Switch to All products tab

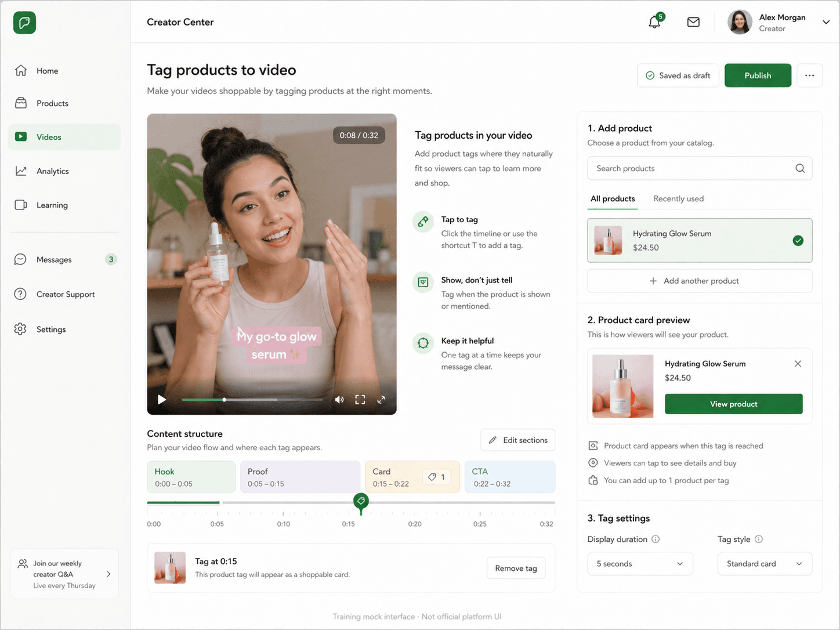(613, 199)
